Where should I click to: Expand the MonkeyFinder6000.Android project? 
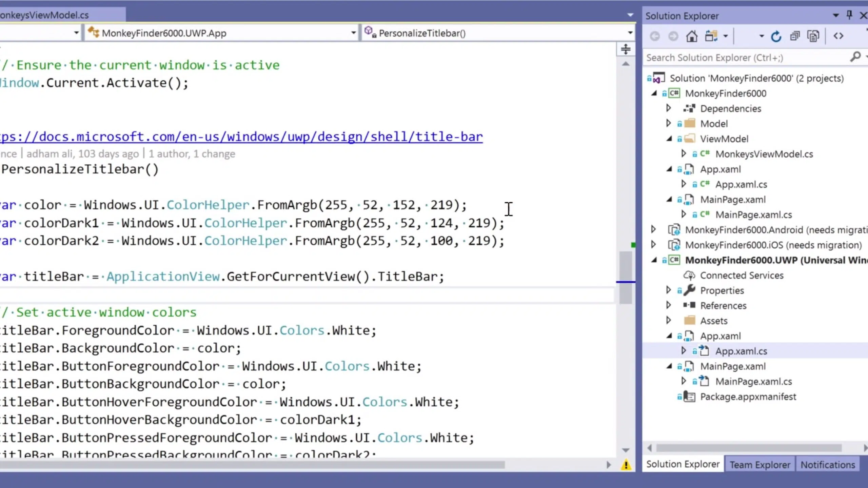click(x=653, y=229)
